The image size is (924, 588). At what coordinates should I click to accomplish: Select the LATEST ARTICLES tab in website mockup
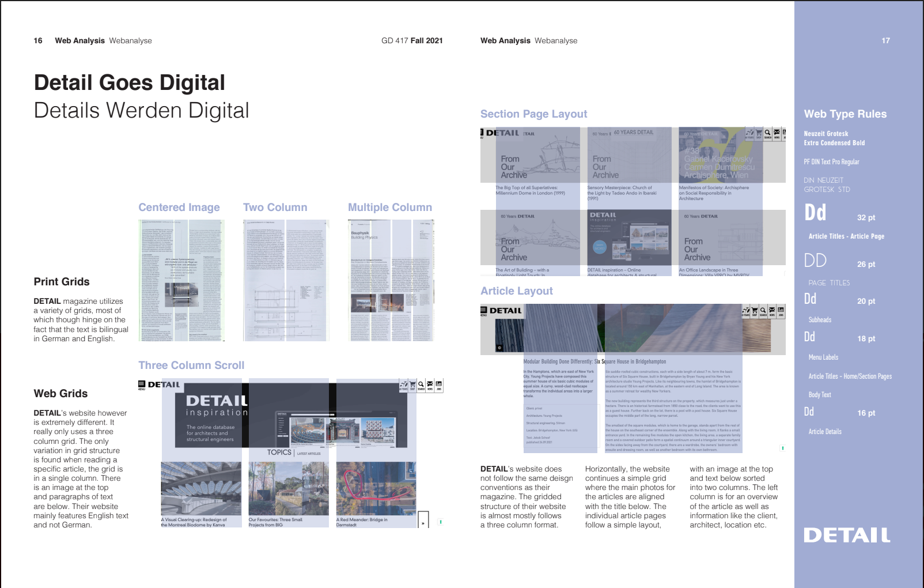309,454
